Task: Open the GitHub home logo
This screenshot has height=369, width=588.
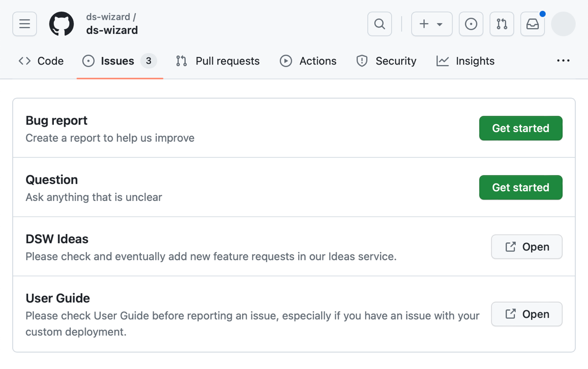Action: [62, 24]
